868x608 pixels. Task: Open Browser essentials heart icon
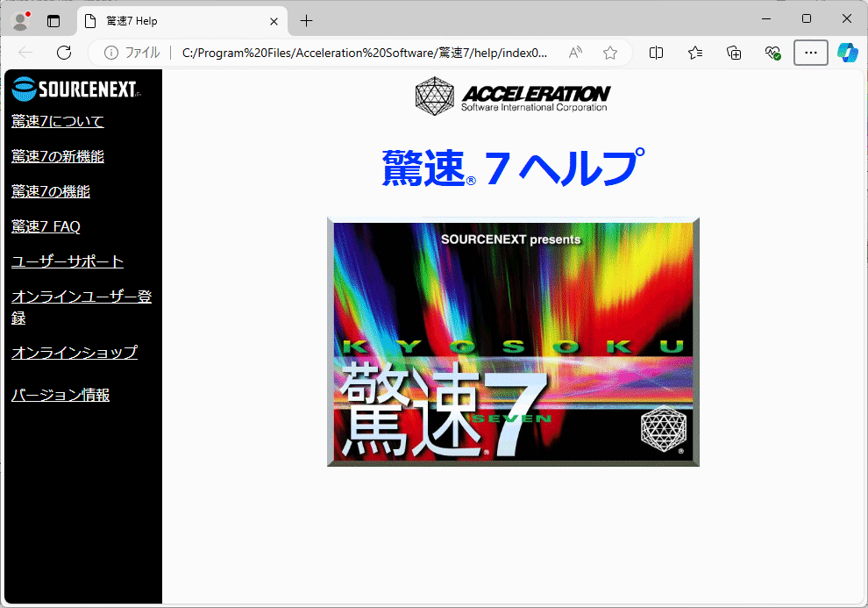pos(772,53)
